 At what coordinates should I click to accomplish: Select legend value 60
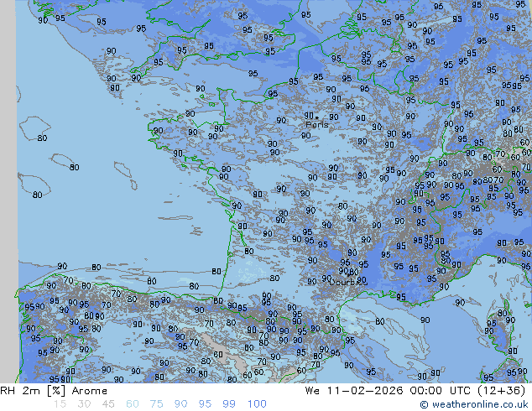[133, 404]
